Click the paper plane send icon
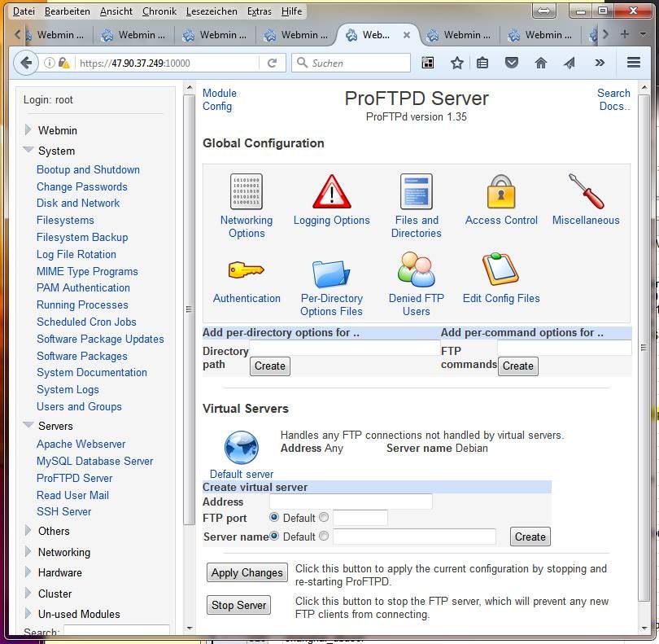The image size is (659, 644). (x=570, y=63)
